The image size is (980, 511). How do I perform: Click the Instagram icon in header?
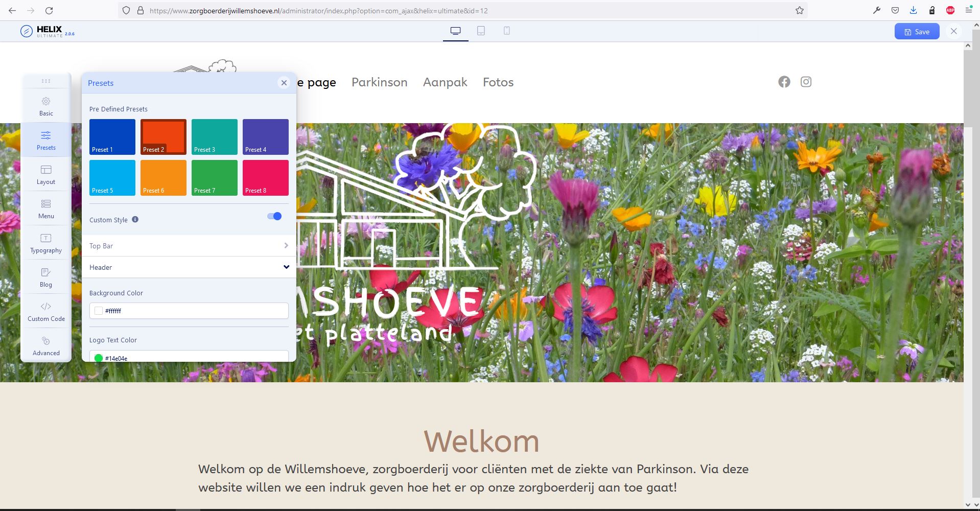(806, 82)
